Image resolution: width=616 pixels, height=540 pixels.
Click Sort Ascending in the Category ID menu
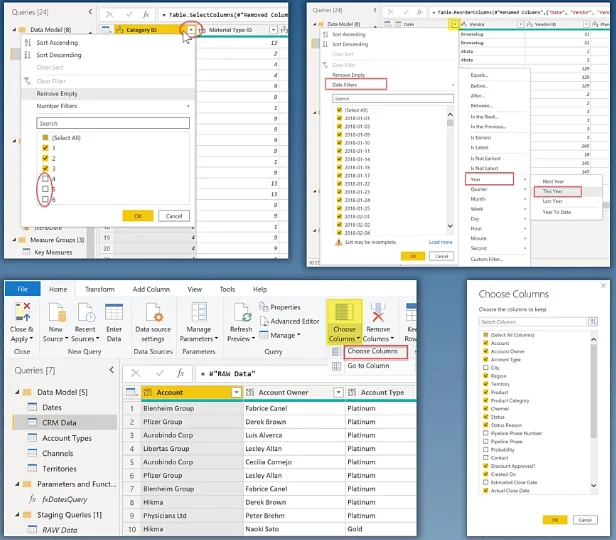[57, 42]
